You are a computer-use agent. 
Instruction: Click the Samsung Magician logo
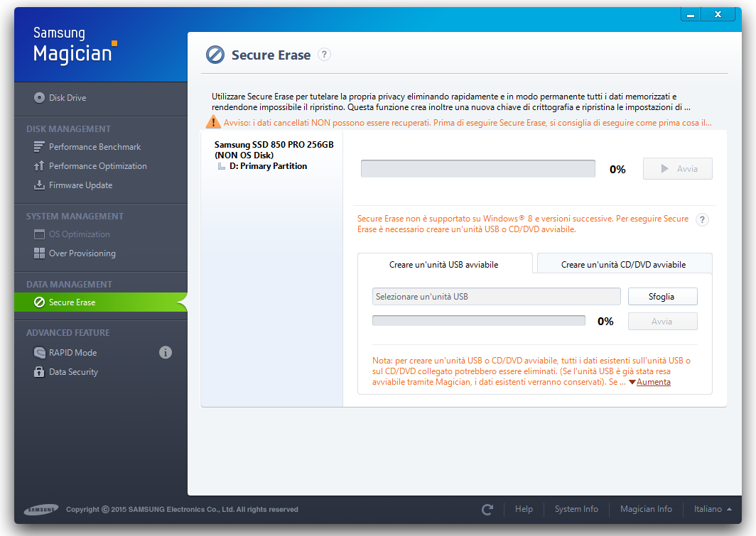75,45
